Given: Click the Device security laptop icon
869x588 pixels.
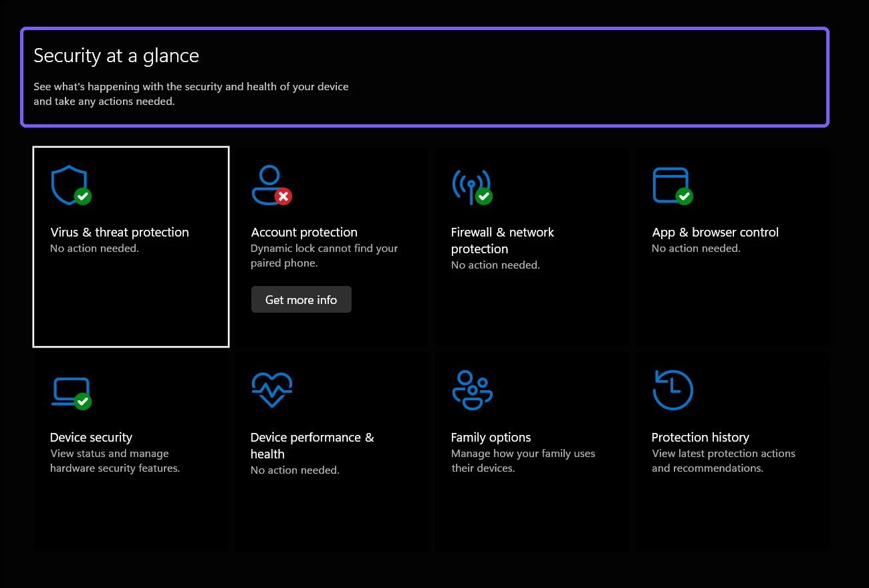Looking at the screenshot, I should (72, 393).
